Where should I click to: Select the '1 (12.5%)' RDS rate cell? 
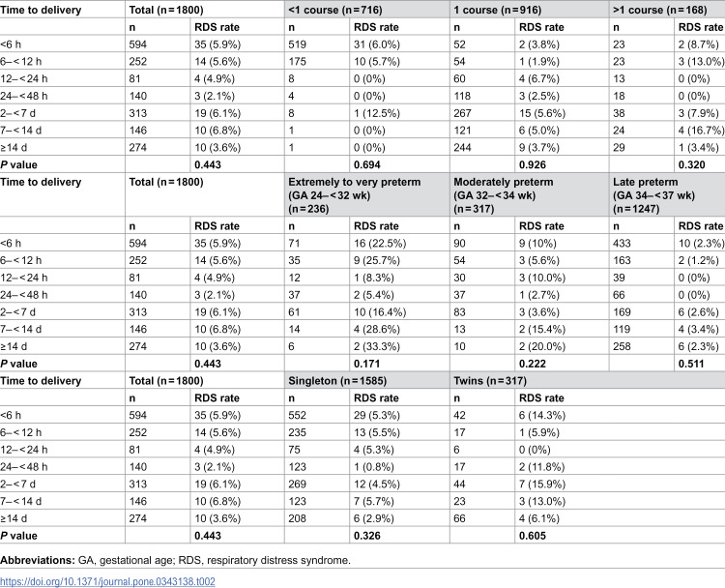[x=377, y=113]
